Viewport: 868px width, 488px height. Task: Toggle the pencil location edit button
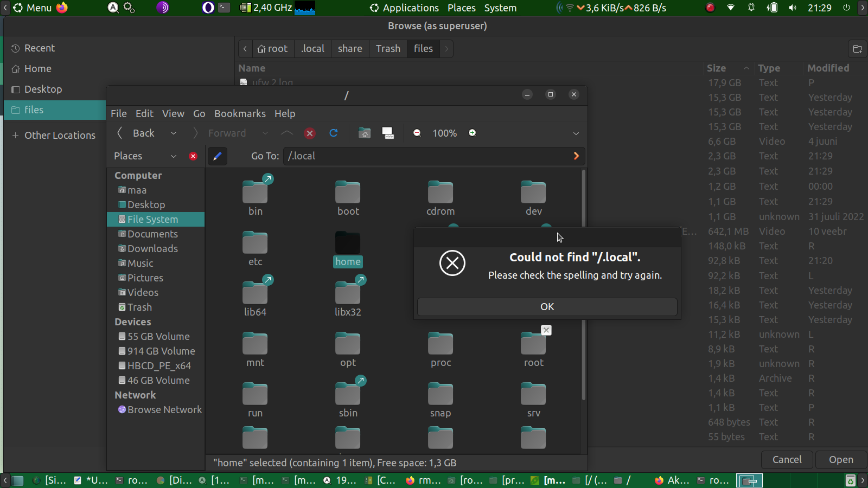click(x=218, y=156)
